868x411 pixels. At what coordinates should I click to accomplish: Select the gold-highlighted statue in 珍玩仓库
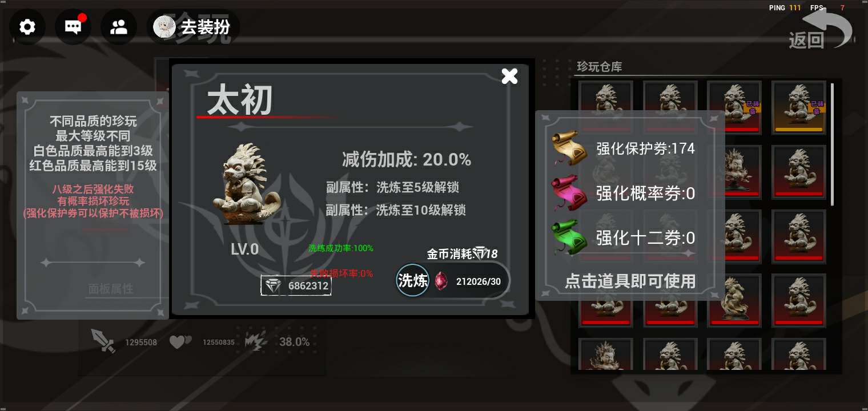tap(798, 107)
